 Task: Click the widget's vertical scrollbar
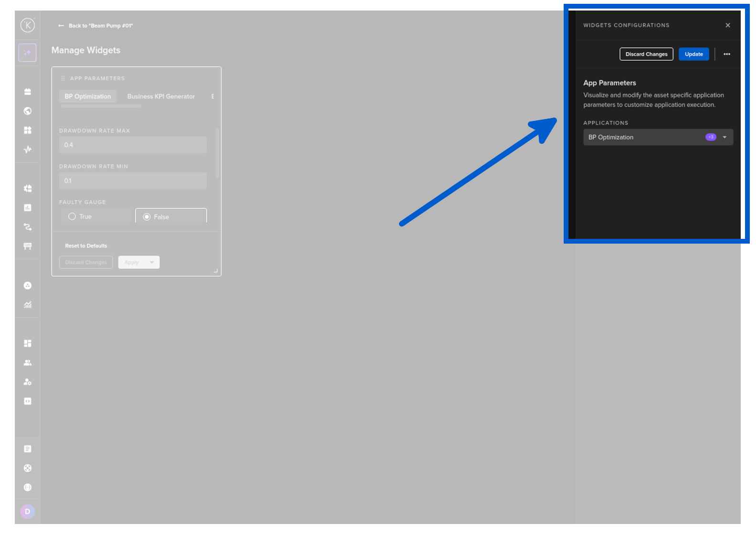(218, 153)
